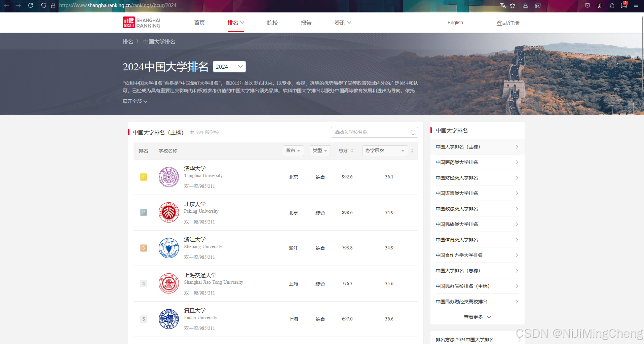The height and width of the screenshot is (344, 644).
Task: Expand the 排名 navigation menu
Action: [x=236, y=23]
